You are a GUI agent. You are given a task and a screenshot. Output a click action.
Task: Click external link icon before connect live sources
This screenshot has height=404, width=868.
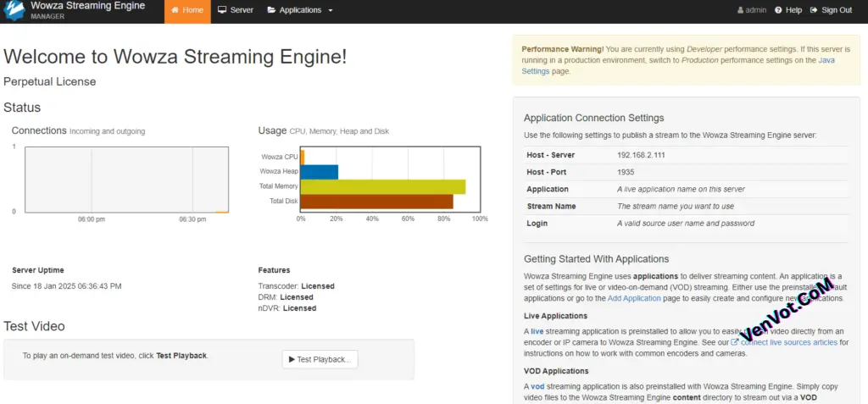coord(735,342)
